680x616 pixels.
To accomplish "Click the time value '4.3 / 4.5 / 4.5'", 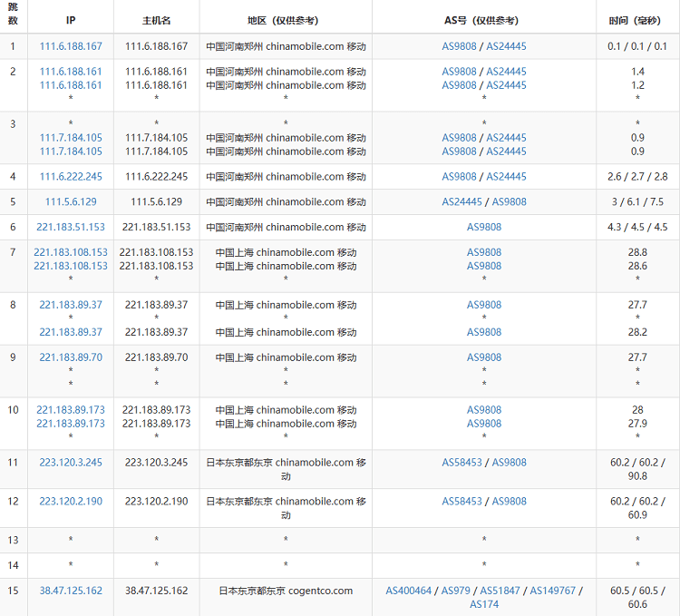I will [637, 227].
